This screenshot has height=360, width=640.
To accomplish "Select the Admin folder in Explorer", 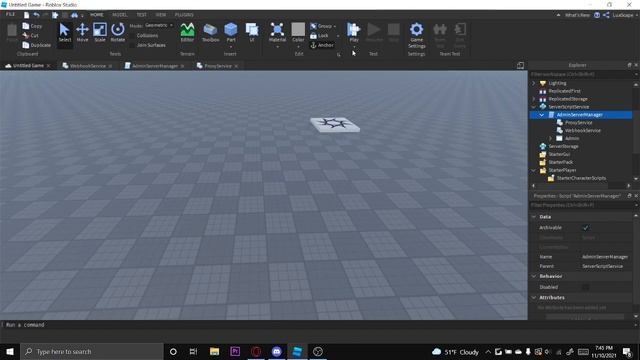I will [x=572, y=138].
